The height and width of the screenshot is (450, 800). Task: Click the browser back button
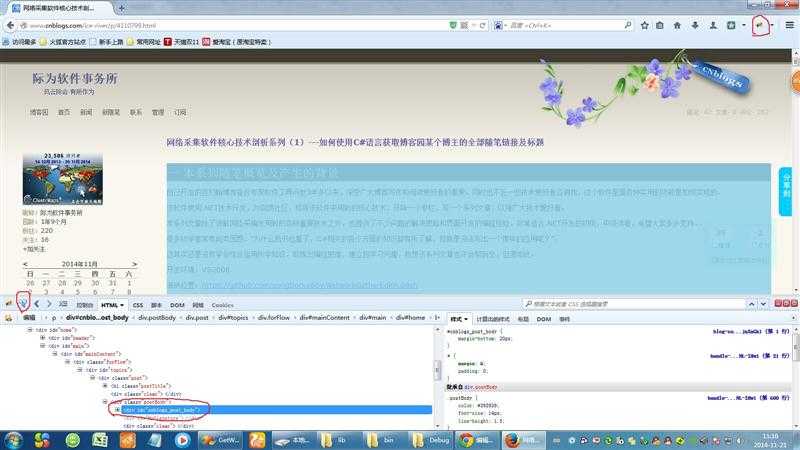tap(10, 25)
